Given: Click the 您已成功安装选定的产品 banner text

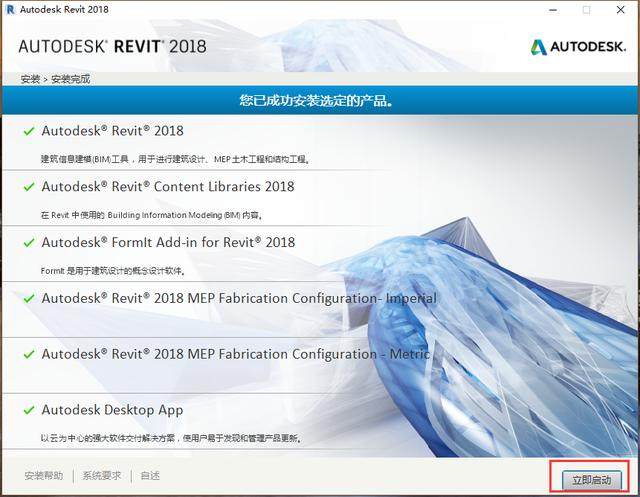Looking at the screenshot, I should [316, 100].
